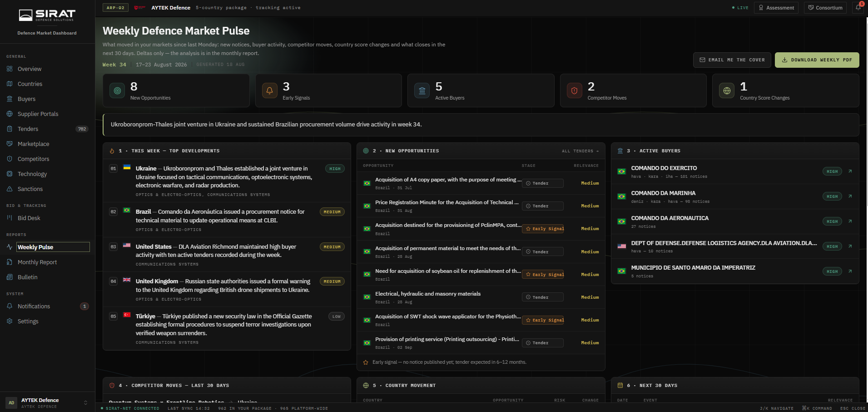Open Tenders list from sidebar
The image size is (868, 412).
47,129
